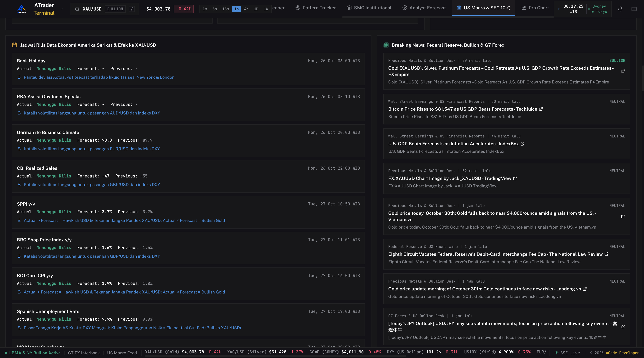Open external link icon for National Law Review article
This screenshot has width=644, height=358.
coord(606,254)
